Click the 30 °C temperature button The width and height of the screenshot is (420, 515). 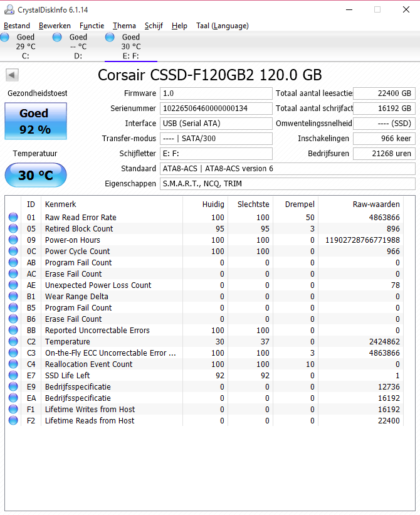click(36, 175)
